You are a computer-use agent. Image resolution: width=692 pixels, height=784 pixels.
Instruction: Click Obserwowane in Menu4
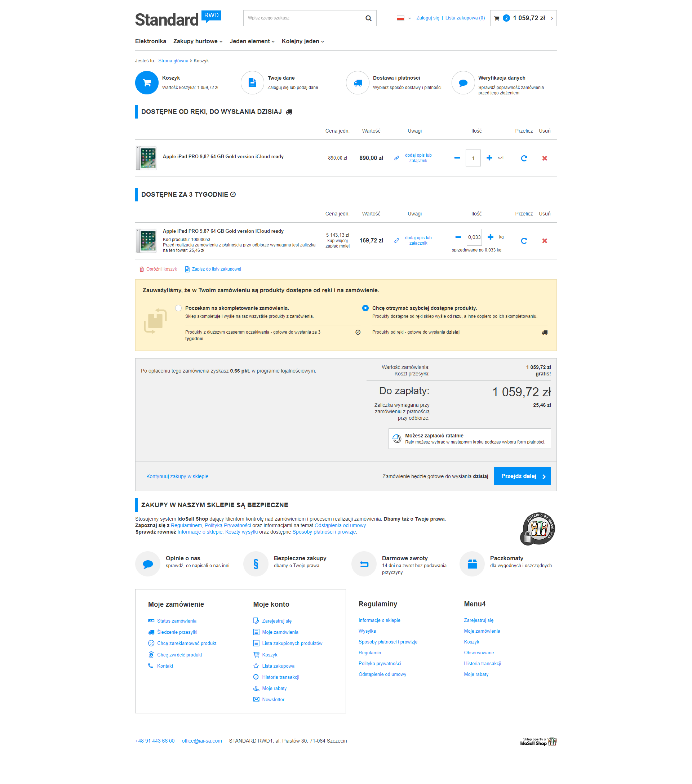(479, 652)
